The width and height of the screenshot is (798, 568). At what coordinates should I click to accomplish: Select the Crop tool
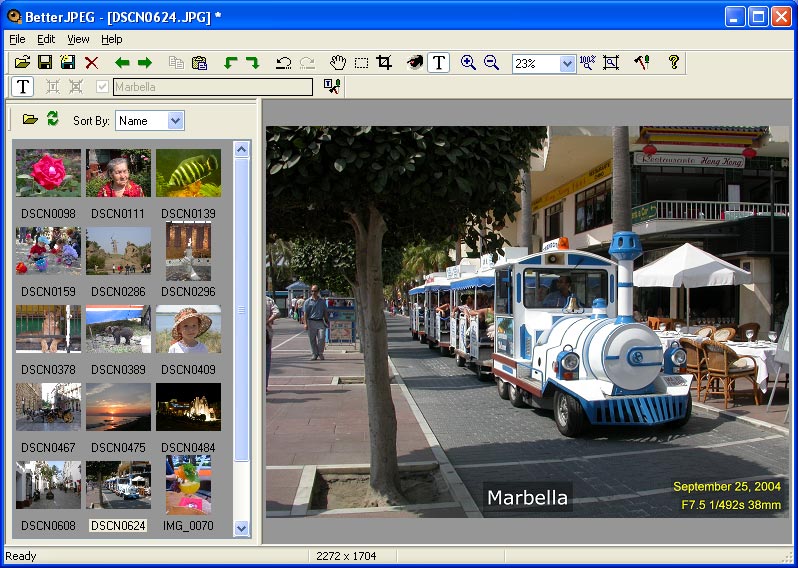[x=384, y=63]
